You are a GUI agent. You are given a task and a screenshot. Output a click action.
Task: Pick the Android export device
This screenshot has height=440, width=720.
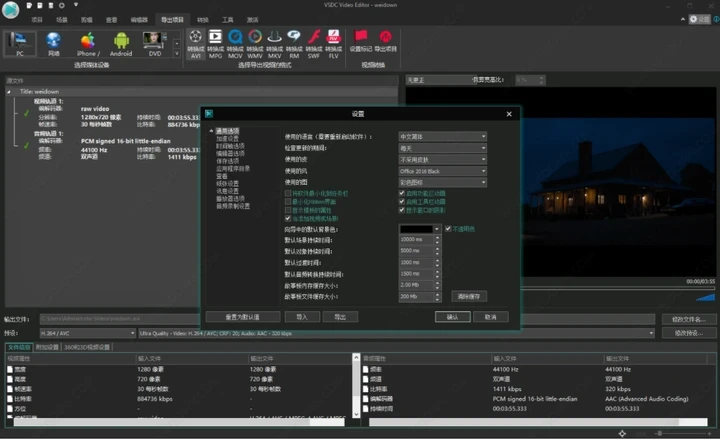point(121,44)
